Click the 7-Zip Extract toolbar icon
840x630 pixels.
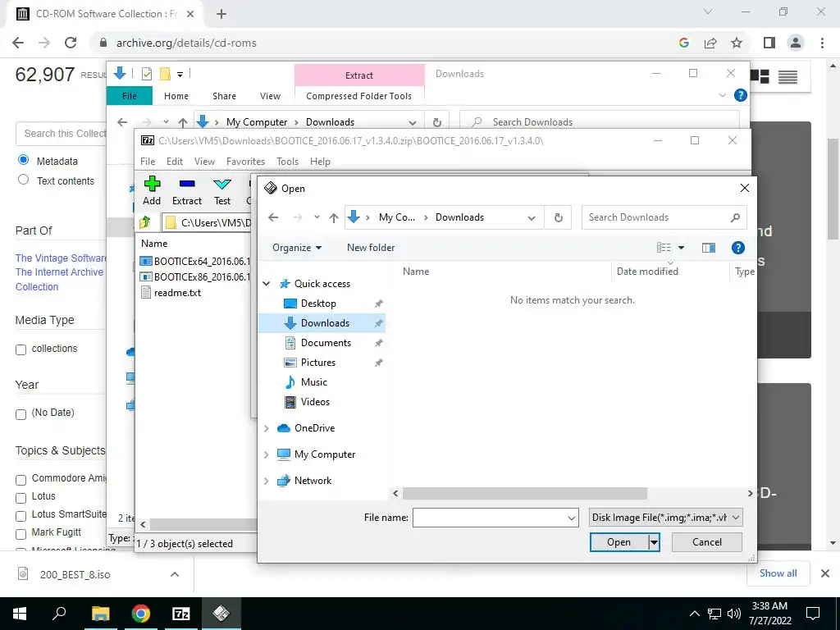click(x=187, y=185)
